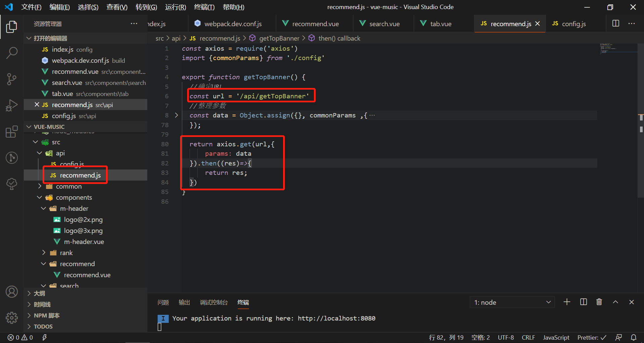This screenshot has height=343, width=644.
Task: Open the Manage gear icon
Action: point(12,317)
